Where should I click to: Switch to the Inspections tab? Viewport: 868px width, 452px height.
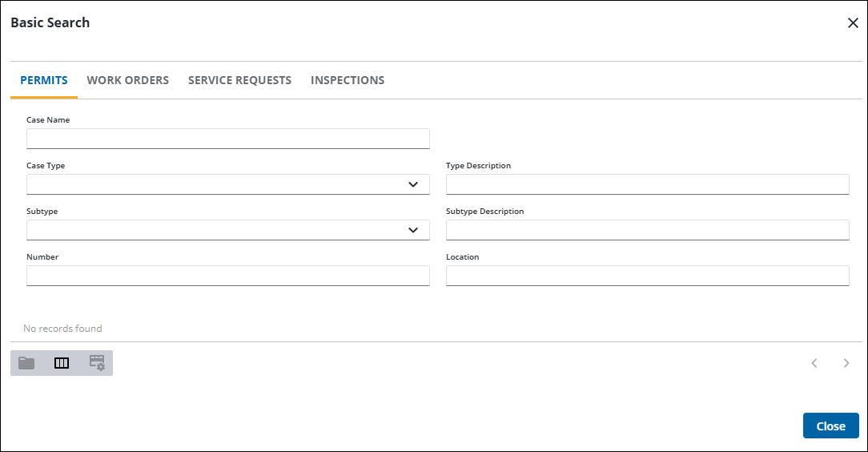click(348, 80)
